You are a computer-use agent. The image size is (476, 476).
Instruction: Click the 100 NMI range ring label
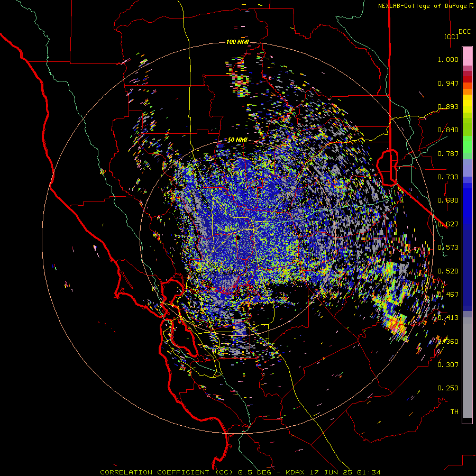237,42
